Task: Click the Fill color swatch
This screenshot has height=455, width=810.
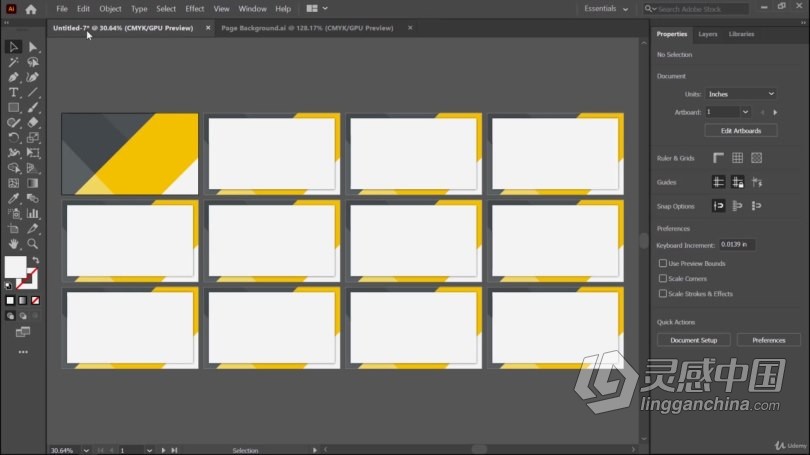Action: coord(15,266)
